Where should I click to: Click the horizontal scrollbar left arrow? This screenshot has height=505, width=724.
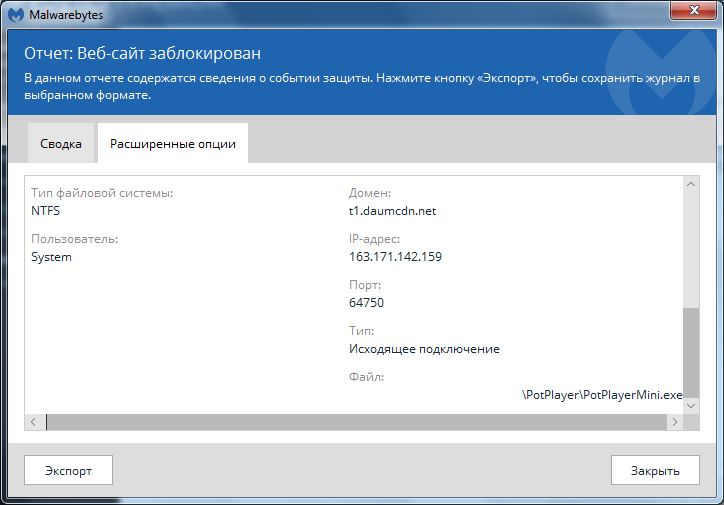(33, 422)
